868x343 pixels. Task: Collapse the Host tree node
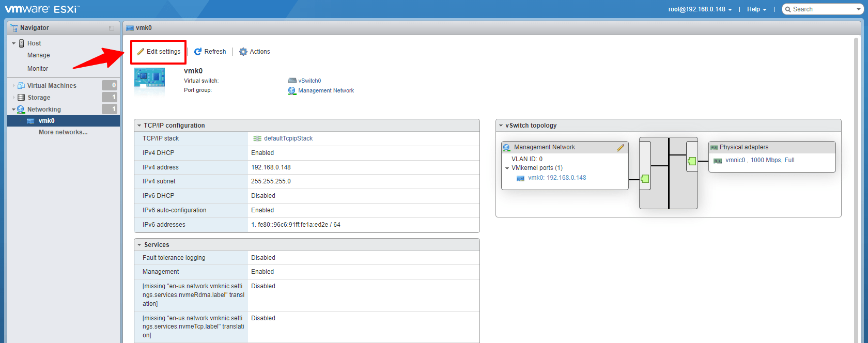[x=14, y=43]
